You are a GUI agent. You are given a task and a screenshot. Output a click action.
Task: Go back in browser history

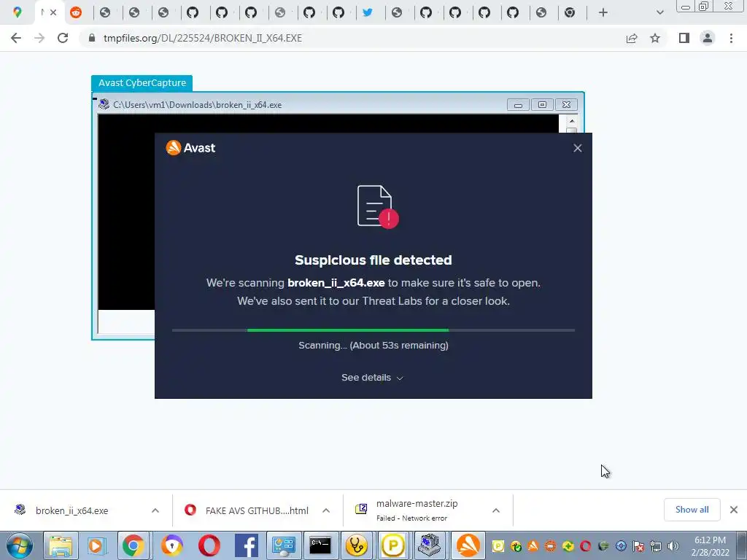[x=16, y=38]
